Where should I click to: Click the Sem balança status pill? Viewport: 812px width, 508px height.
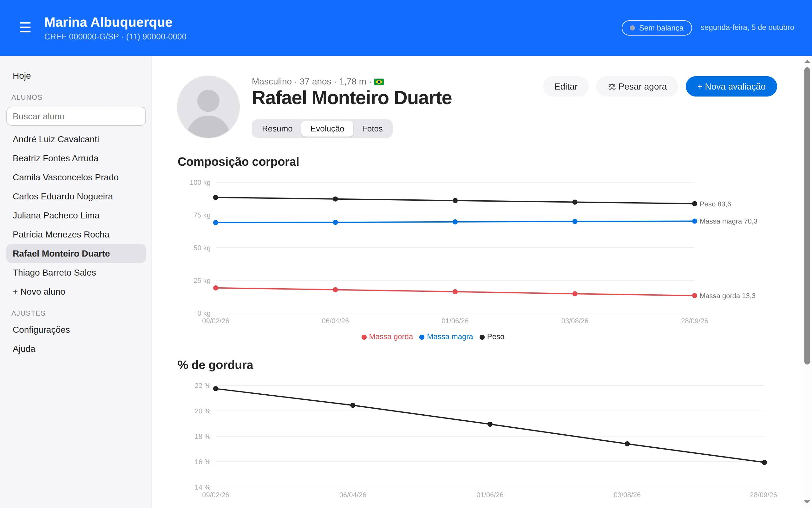coord(657,28)
